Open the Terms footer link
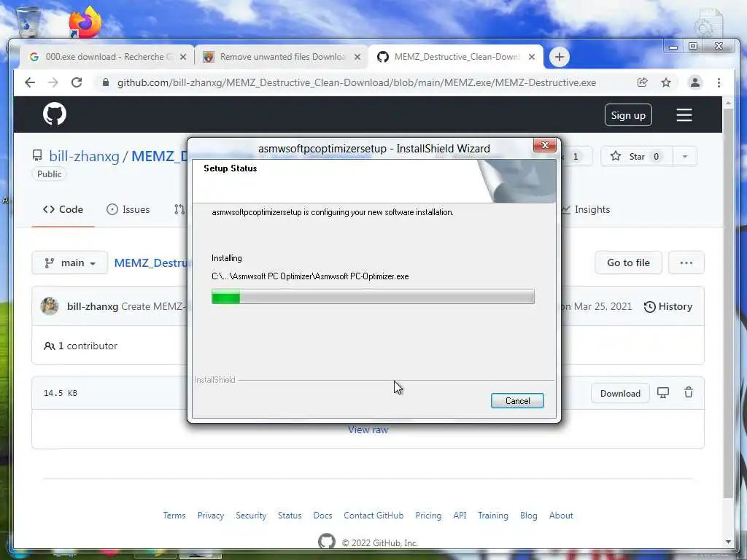The width and height of the screenshot is (747, 560). [174, 516]
